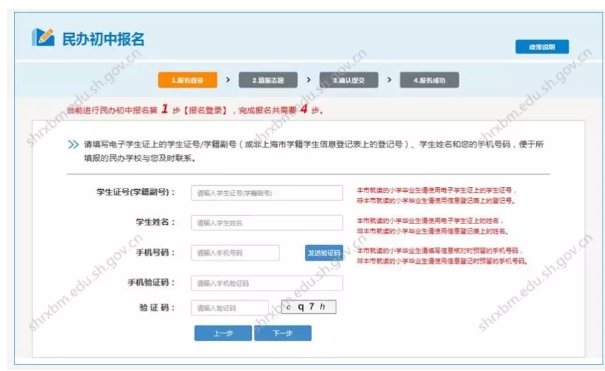Focus the 手机验证码 SMS code field
Viewport: 605px width, 371px height.
267,283
